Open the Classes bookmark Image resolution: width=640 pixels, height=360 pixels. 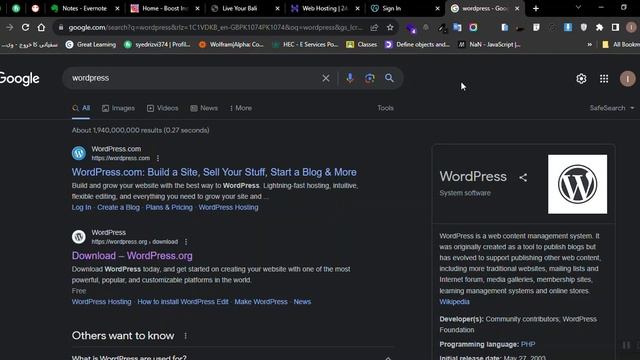click(x=362, y=44)
